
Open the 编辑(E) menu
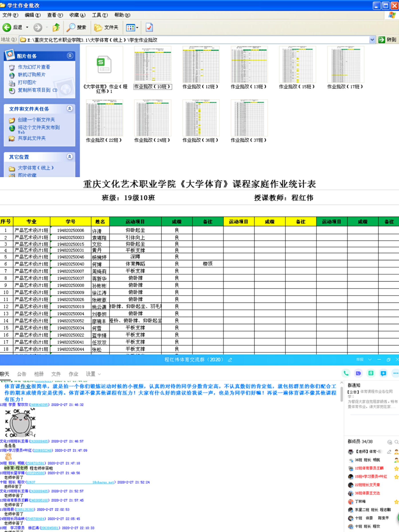pyautogui.click(x=33, y=15)
